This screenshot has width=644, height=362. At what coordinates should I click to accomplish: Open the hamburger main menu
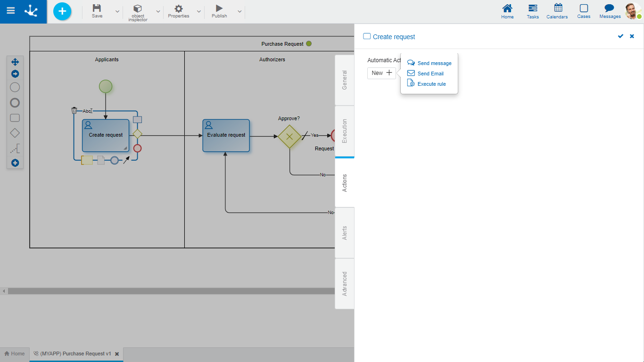click(x=10, y=11)
